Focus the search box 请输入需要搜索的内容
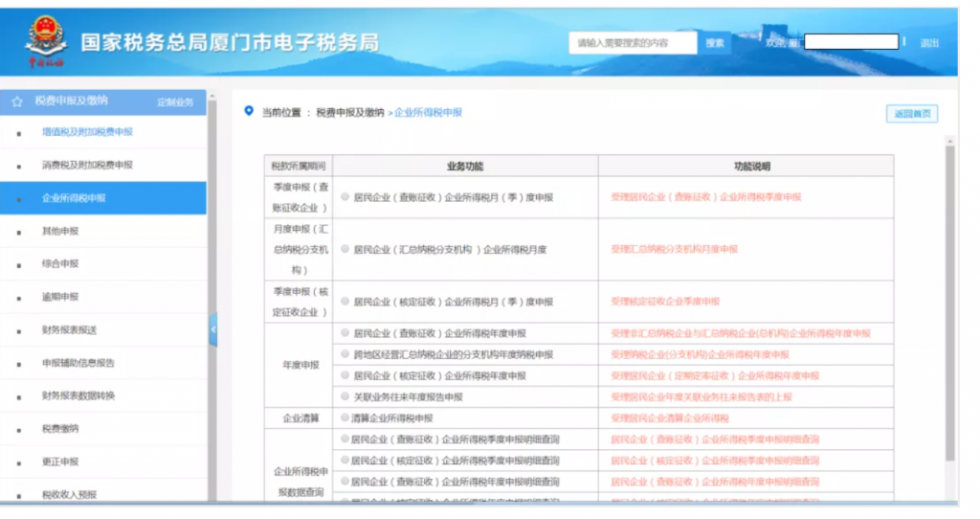 pyautogui.click(x=632, y=43)
